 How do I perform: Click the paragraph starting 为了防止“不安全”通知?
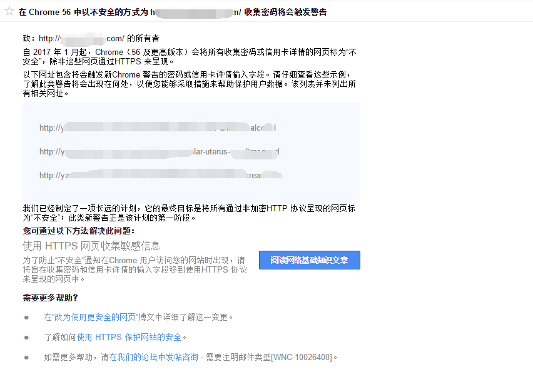click(x=135, y=269)
